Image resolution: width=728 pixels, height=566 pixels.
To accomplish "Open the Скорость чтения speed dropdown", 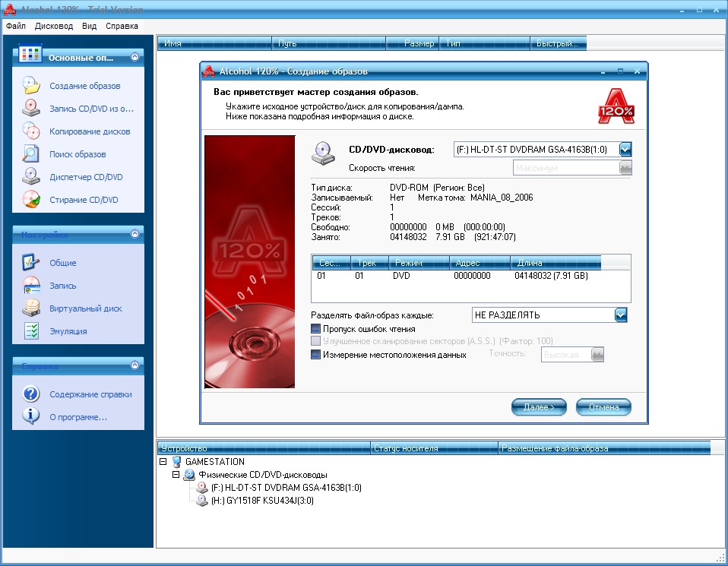I will pos(625,168).
